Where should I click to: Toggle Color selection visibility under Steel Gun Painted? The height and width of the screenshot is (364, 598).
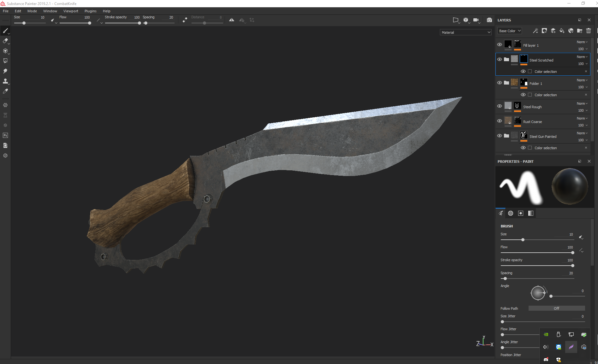523,148
